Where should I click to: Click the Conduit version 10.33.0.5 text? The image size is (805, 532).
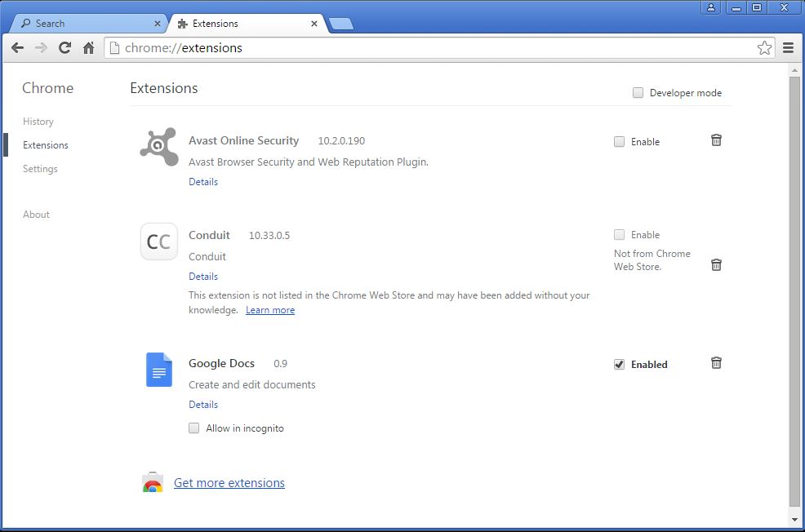269,236
